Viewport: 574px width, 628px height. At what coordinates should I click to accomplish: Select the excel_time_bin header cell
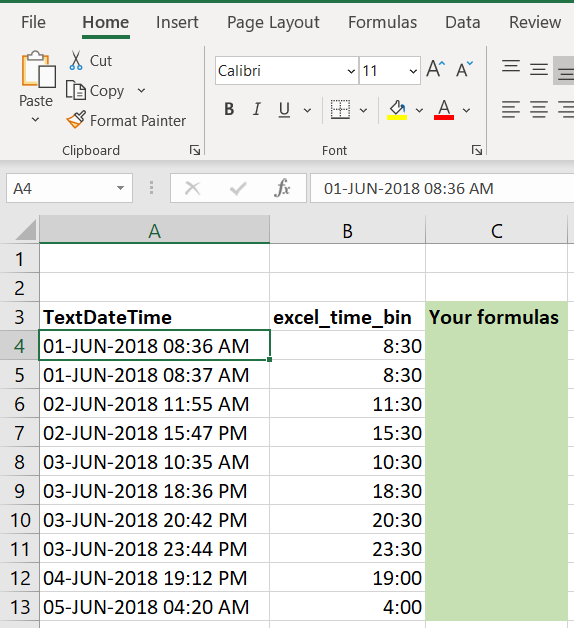(347, 317)
